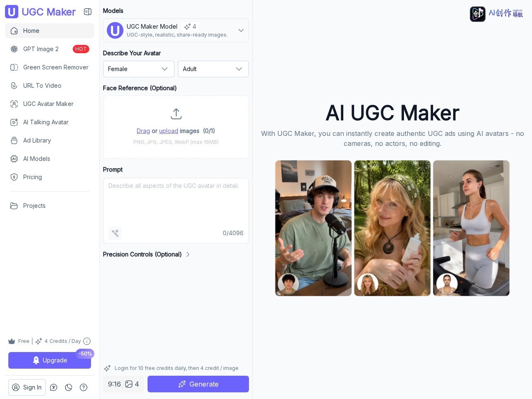Click blonde avatar circle on second image
The width and height of the screenshot is (532, 399).
[367, 284]
